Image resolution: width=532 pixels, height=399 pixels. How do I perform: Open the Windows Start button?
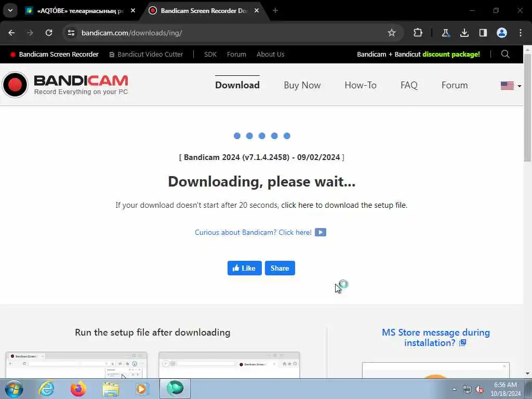(14, 389)
